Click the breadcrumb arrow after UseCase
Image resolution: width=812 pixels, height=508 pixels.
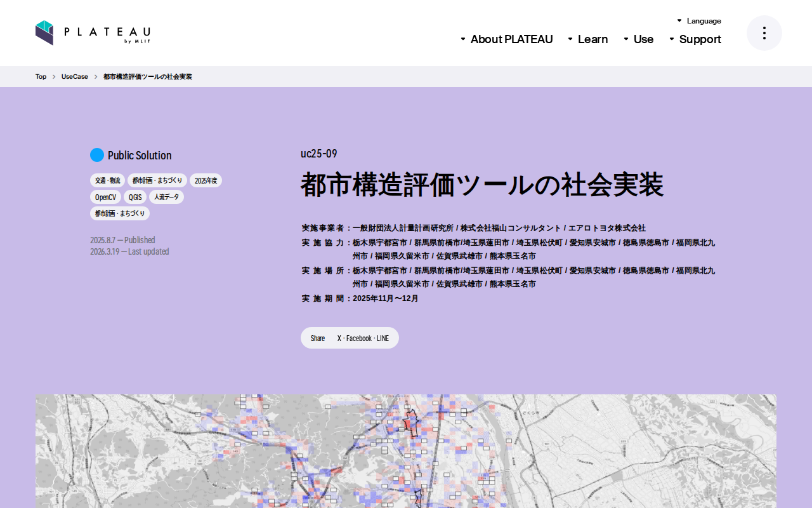[x=96, y=77]
